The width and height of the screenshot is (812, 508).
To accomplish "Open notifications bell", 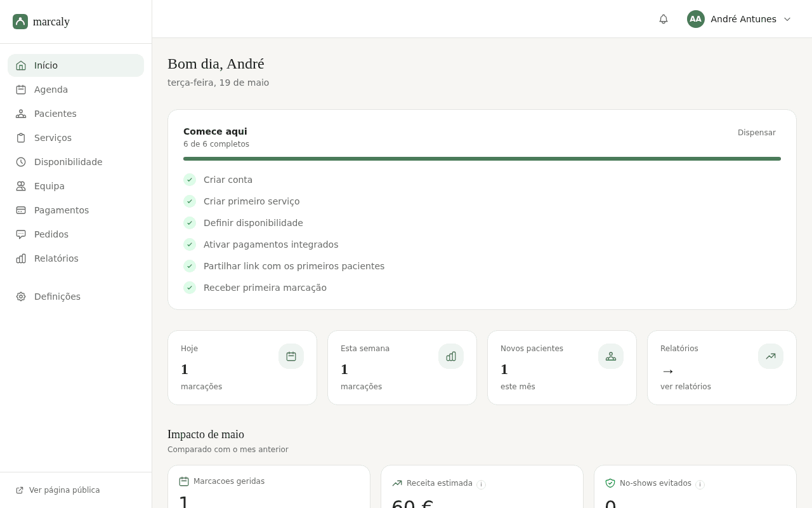I will pos(664,19).
